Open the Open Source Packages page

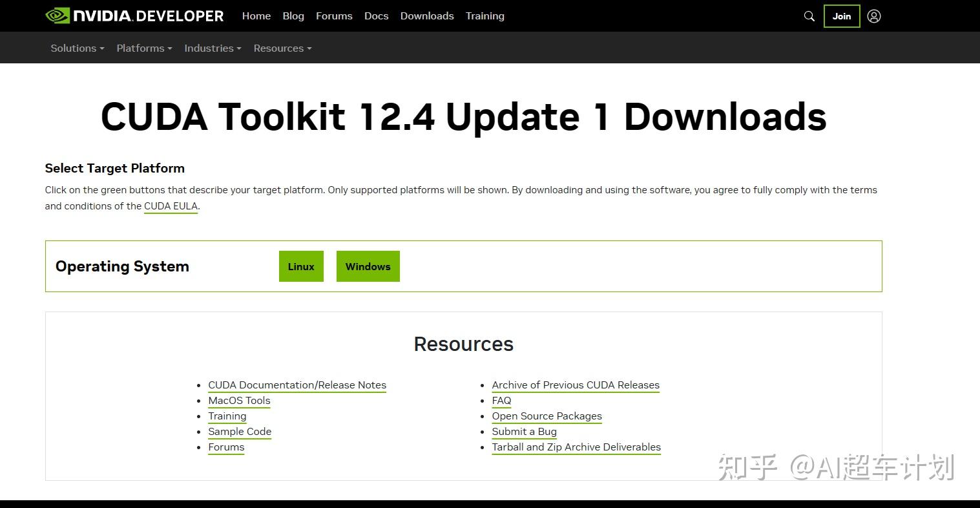point(547,416)
